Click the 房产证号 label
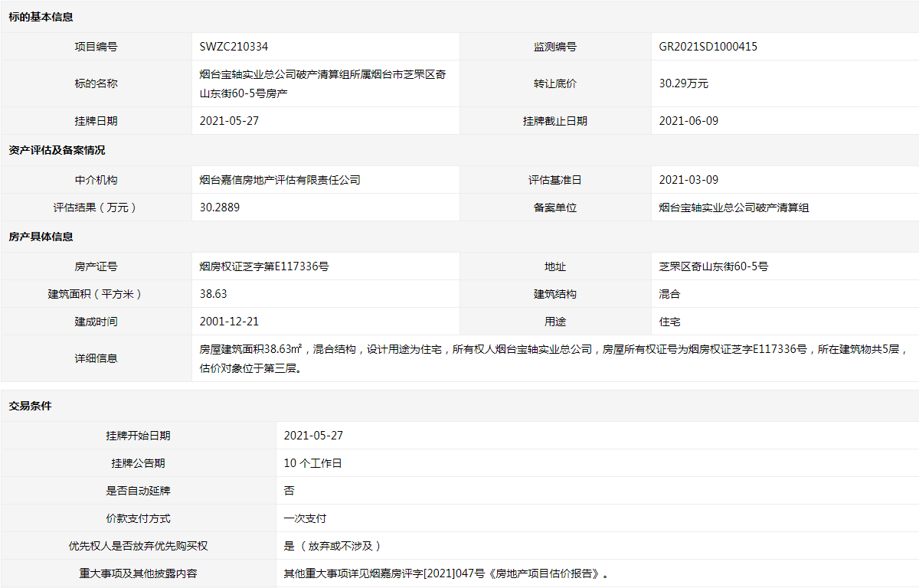This screenshot has height=588, width=919. [96, 266]
